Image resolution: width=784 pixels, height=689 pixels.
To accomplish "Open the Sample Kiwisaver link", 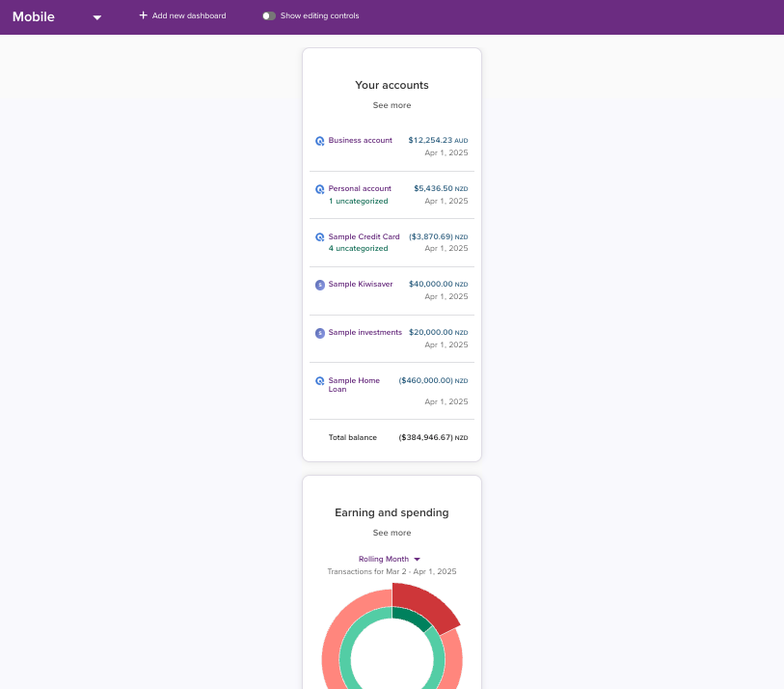I will coord(361,284).
